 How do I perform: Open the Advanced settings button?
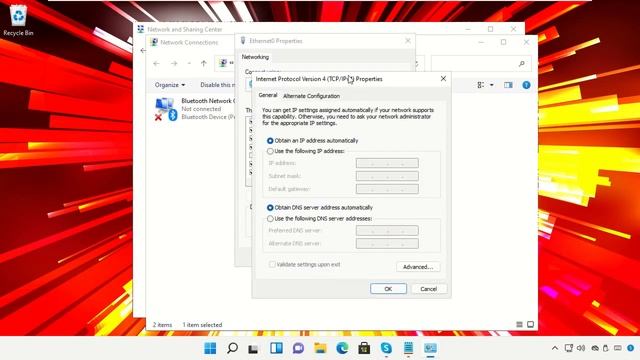418,267
